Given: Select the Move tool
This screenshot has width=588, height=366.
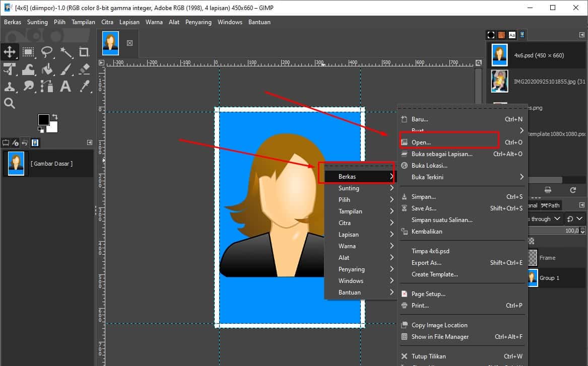Looking at the screenshot, I should pos(10,52).
